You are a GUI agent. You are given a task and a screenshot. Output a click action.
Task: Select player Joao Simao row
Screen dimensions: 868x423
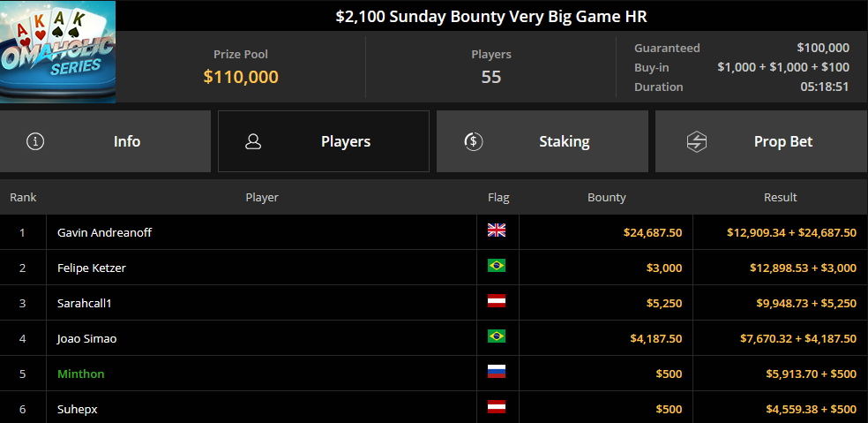point(434,338)
